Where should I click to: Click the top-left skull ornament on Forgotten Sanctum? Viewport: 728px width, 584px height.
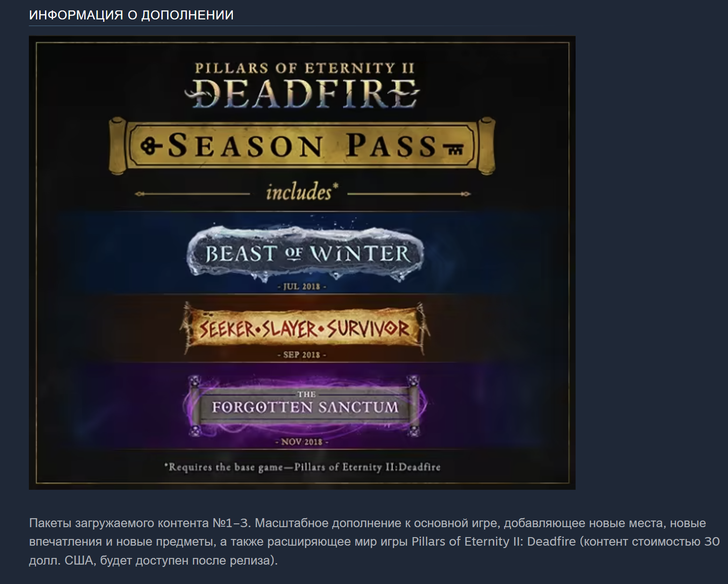(195, 381)
